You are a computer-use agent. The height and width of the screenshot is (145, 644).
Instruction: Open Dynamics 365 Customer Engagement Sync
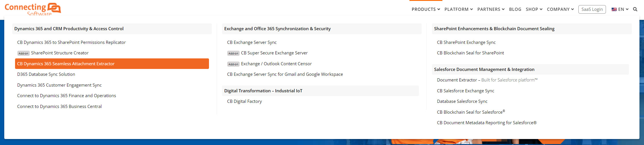[59, 85]
